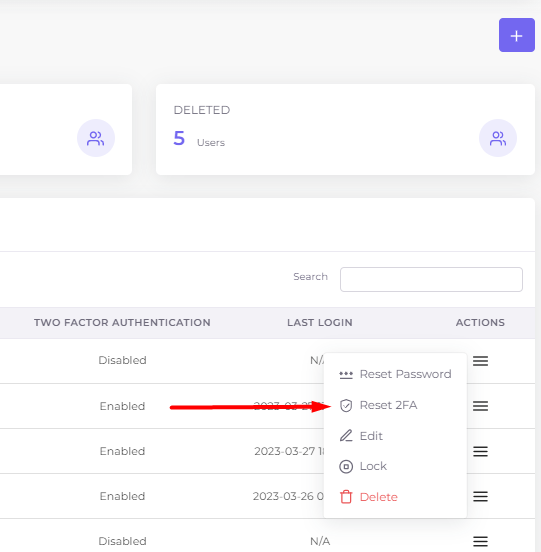Viewport: 541px width, 552px height.
Task: Click the pencil icon next to Edit
Action: [x=346, y=436]
